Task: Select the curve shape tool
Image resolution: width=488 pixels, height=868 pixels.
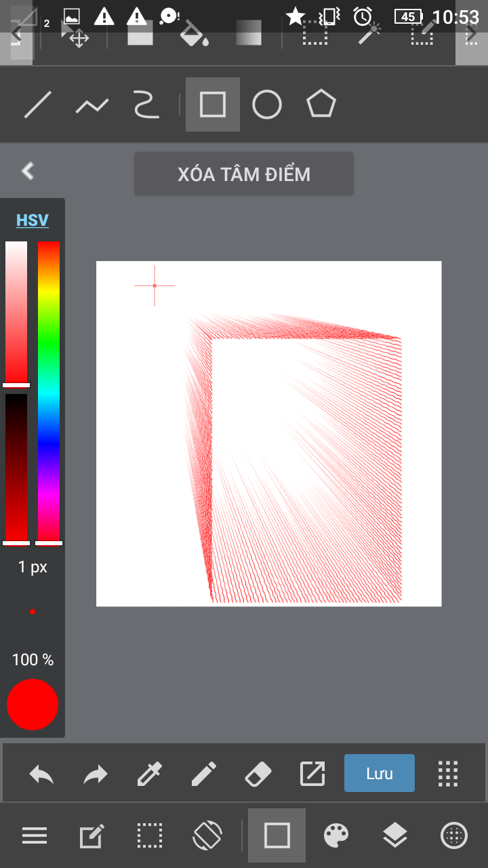Action: (x=146, y=105)
